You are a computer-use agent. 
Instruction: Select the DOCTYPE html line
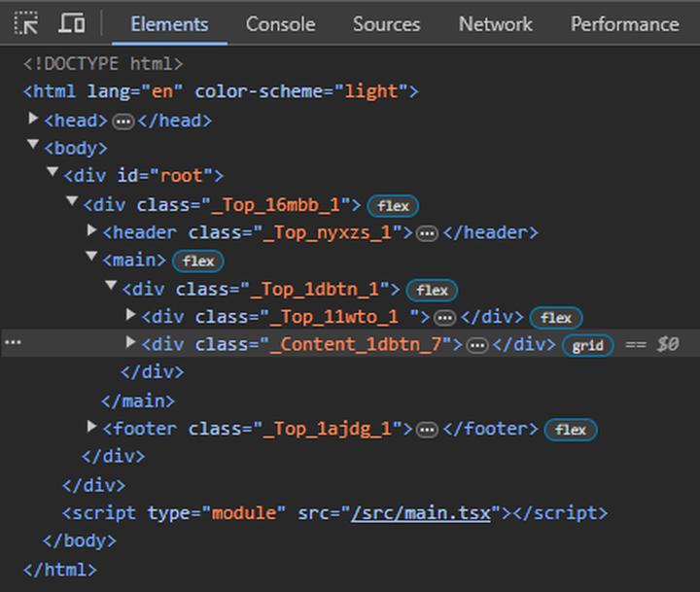103,63
